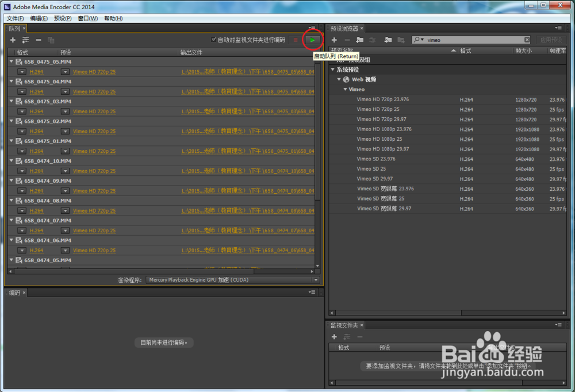The width and height of the screenshot is (575, 392).
Task: Remove a watch folder with the minus icon
Action: click(x=360, y=337)
